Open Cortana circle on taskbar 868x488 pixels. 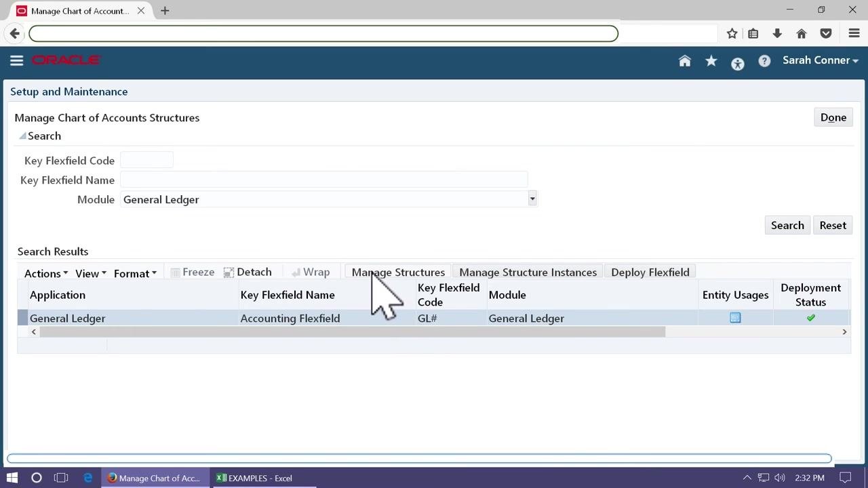click(x=37, y=478)
